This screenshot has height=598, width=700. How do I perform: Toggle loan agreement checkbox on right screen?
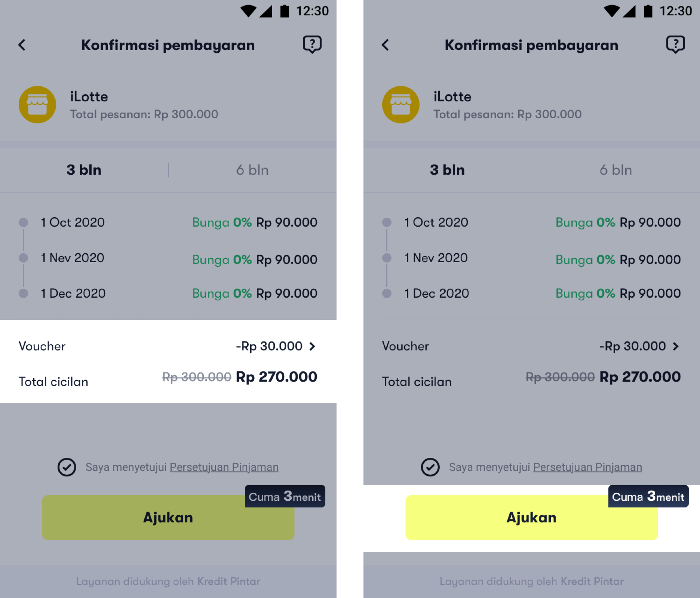(x=430, y=467)
